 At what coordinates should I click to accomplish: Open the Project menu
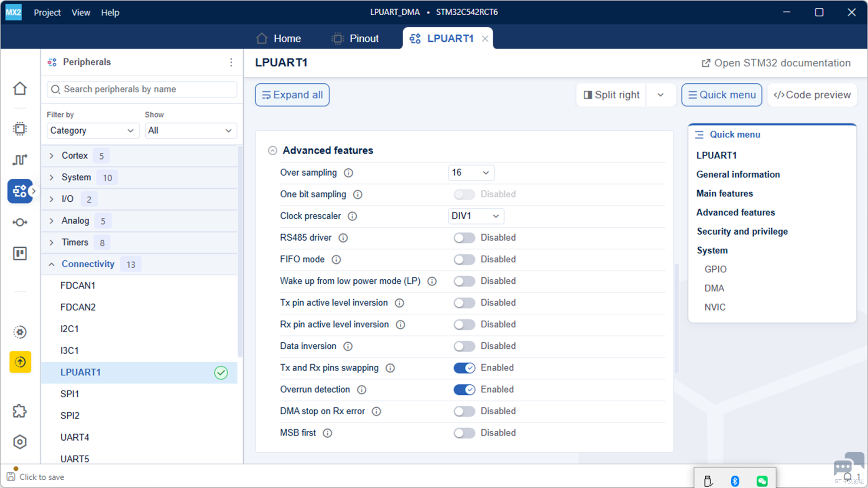tap(47, 13)
